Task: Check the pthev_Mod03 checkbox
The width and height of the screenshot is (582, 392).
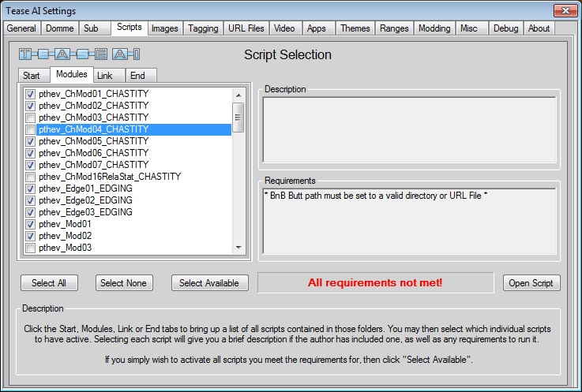Action: [31, 248]
